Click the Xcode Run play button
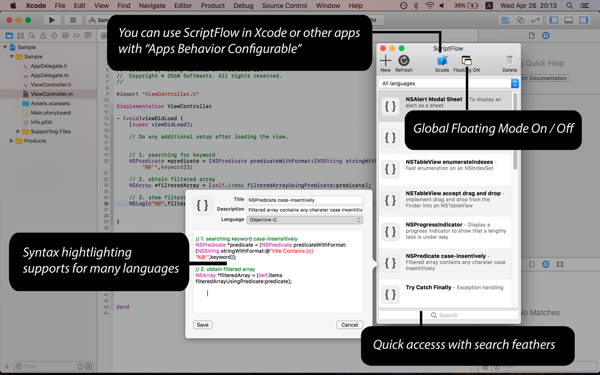 point(52,20)
